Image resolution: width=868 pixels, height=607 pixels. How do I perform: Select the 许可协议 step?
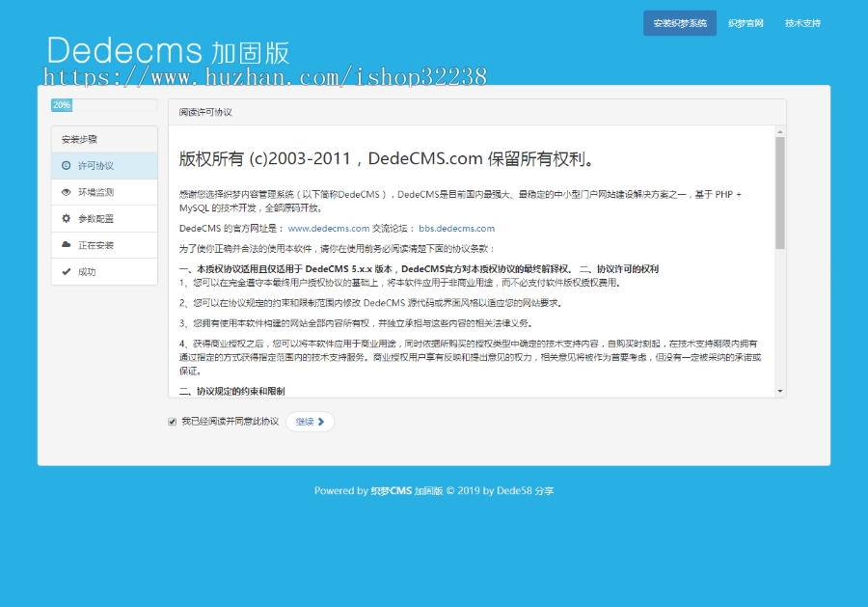tap(104, 166)
